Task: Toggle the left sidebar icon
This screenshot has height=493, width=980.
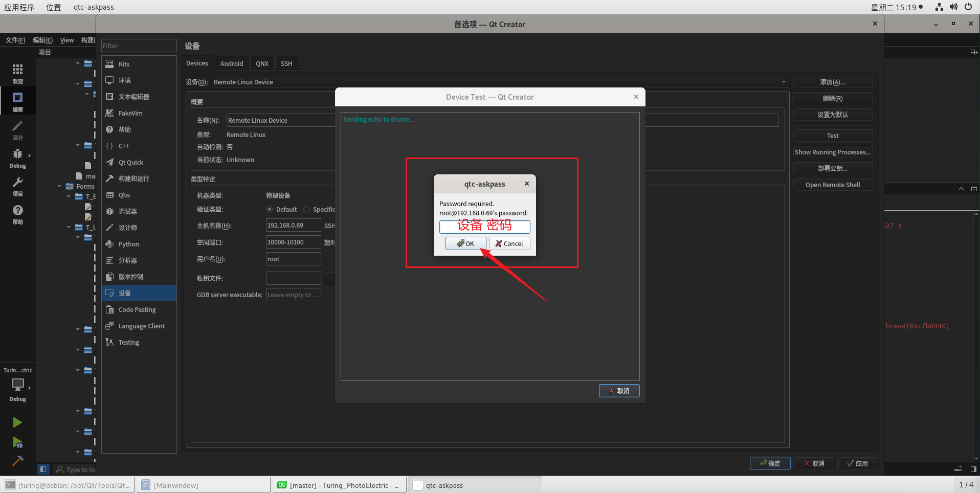Action: tap(43, 469)
